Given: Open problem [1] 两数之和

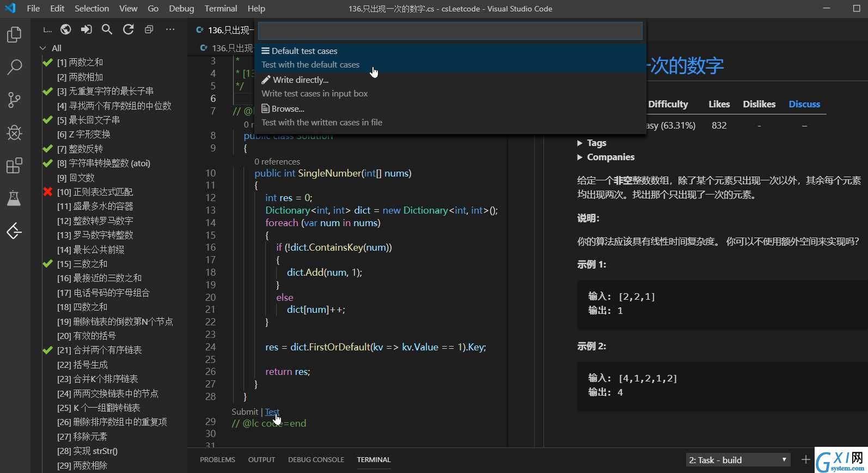Looking at the screenshot, I should (80, 62).
